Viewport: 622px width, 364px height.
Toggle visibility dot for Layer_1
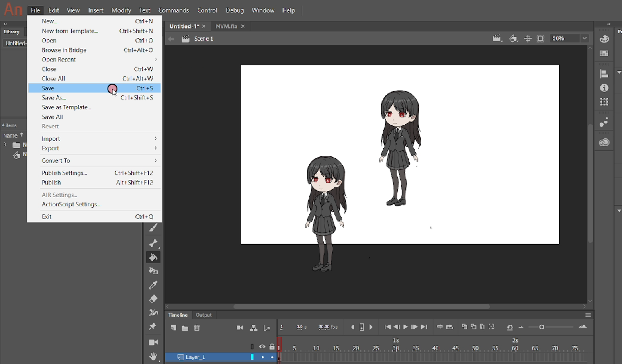click(262, 357)
